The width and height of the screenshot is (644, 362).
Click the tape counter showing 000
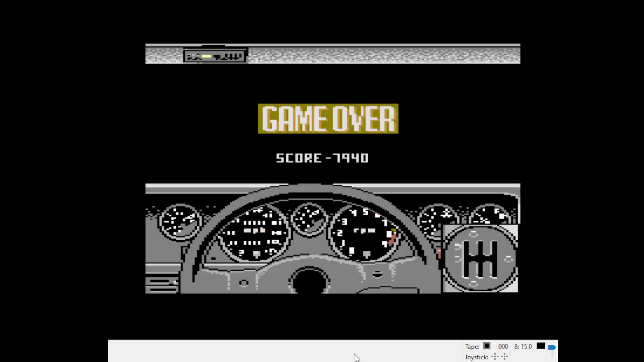click(x=503, y=346)
